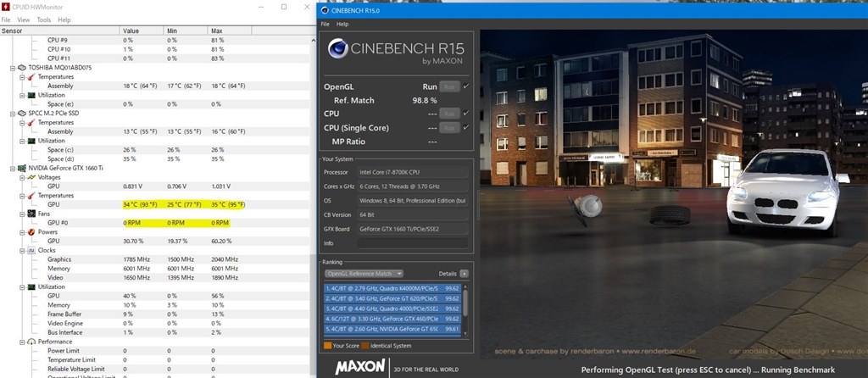Open Tools menu in HWMonitor
The width and height of the screenshot is (868, 378).
point(44,20)
